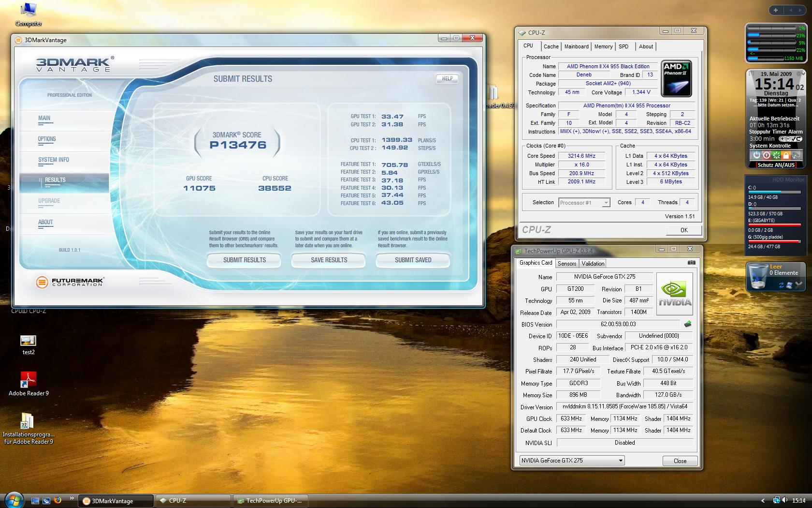Image resolution: width=812 pixels, height=508 pixels.
Task: Click the Futuremark Corporation logo
Action: tap(70, 282)
